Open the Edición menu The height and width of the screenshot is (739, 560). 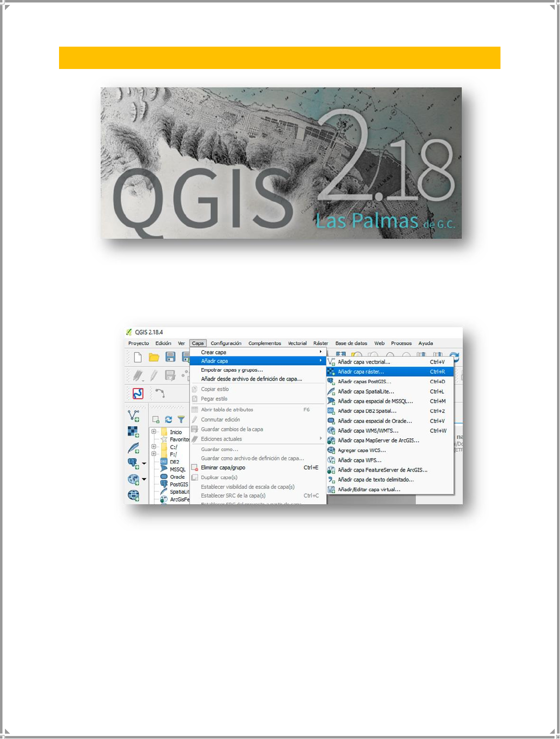coord(163,343)
